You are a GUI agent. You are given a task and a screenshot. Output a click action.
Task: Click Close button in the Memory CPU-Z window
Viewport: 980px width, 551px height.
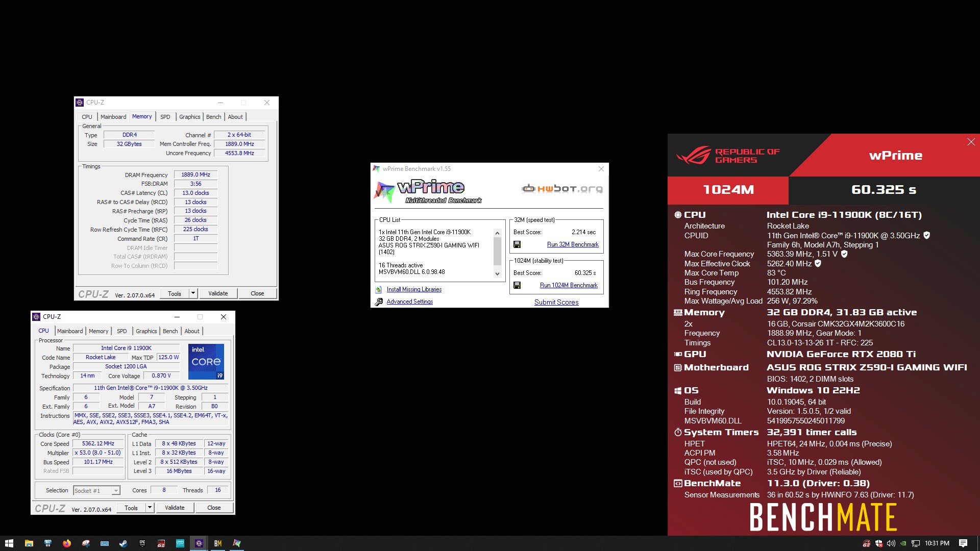[x=257, y=293]
